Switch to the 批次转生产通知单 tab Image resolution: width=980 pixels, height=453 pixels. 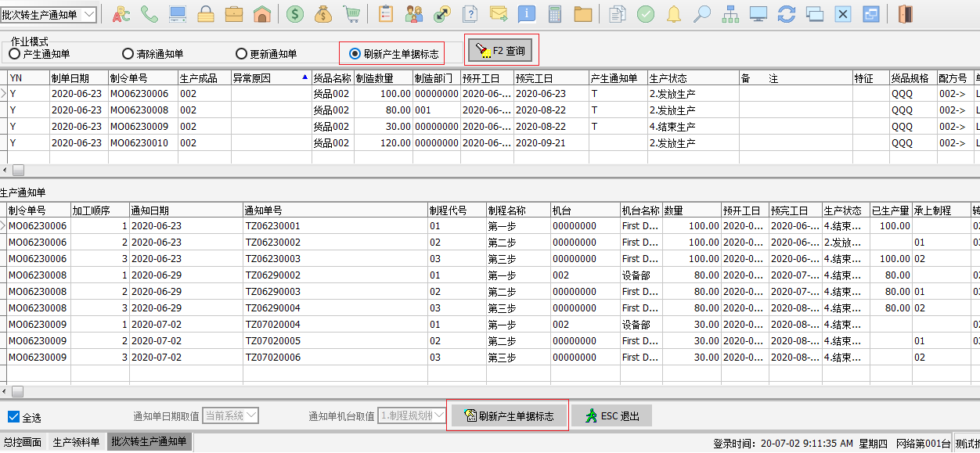[149, 442]
